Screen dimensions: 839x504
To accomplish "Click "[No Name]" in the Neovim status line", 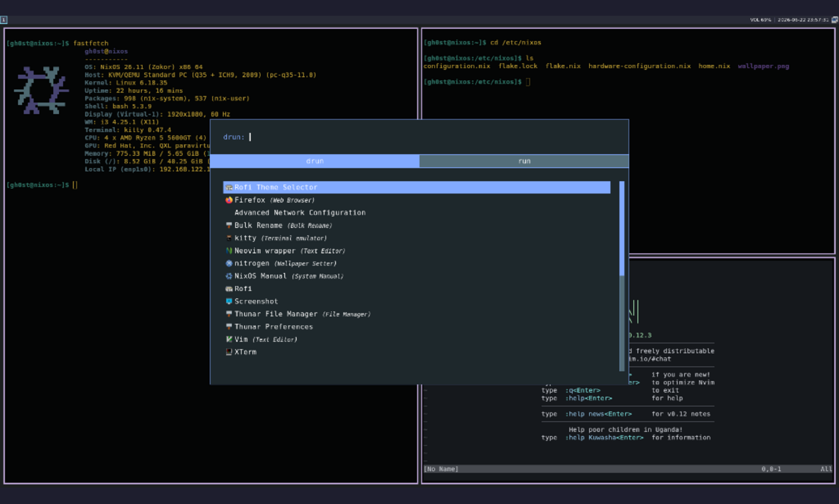I will coord(441,469).
